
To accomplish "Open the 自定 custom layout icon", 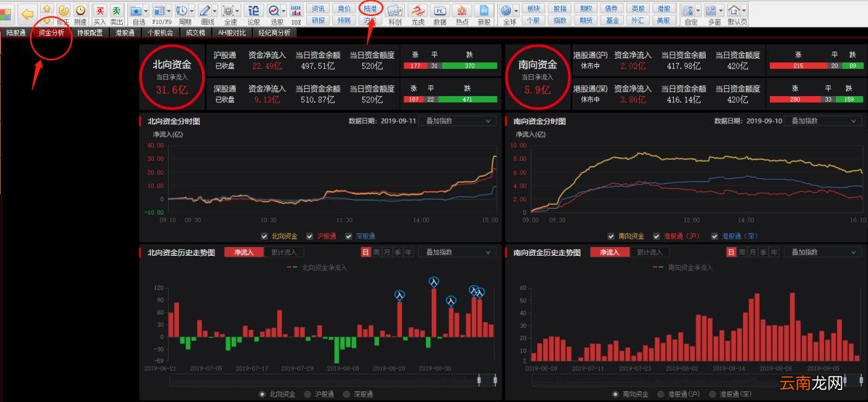I will (688, 11).
